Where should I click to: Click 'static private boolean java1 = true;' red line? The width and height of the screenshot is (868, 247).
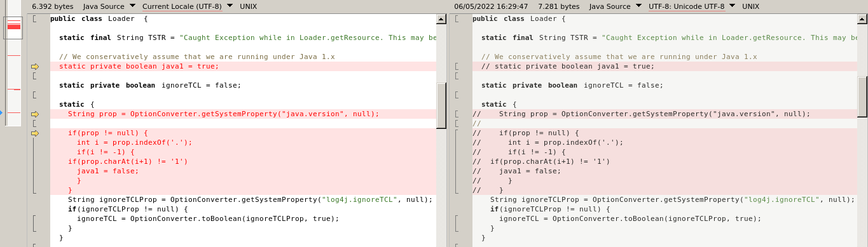coord(139,67)
